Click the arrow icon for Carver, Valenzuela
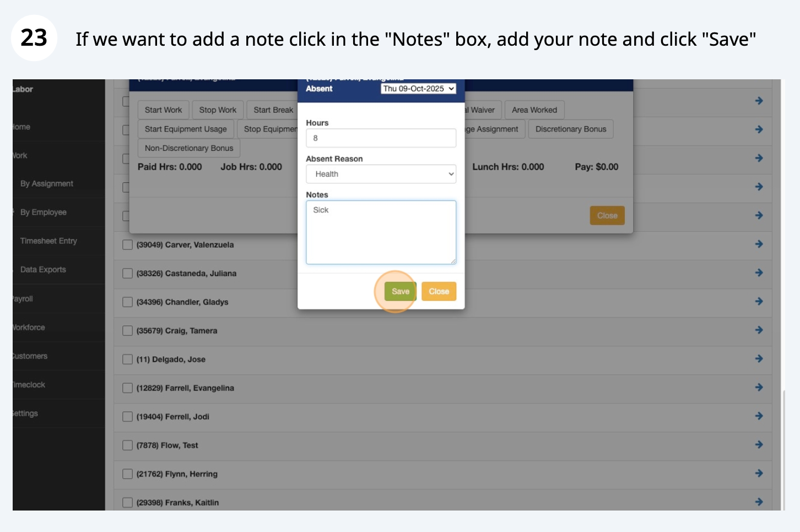The width and height of the screenshot is (800, 532). click(x=759, y=244)
